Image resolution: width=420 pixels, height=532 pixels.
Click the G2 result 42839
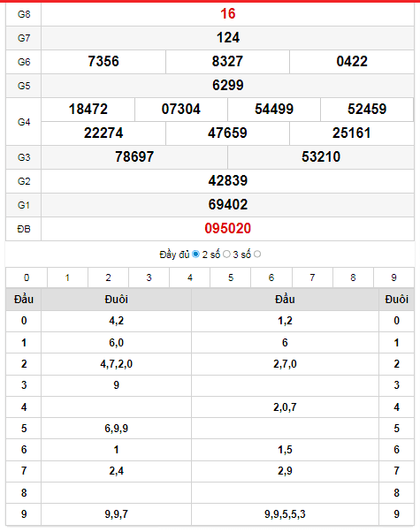coord(228,181)
